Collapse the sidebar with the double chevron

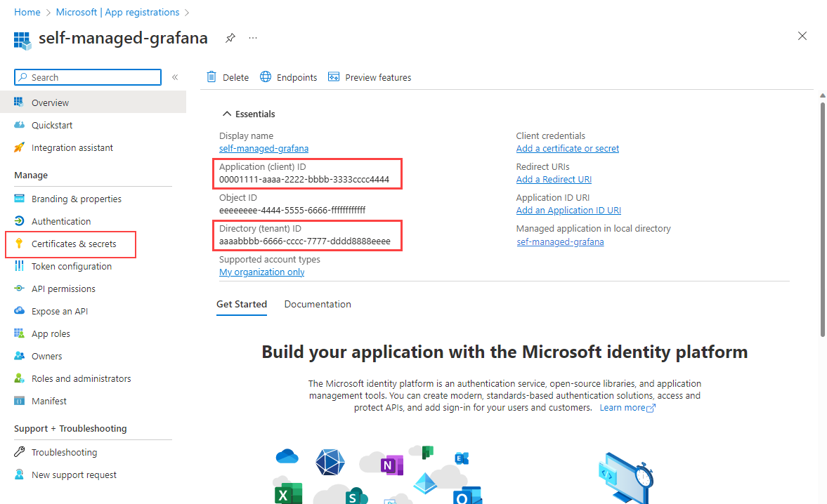(x=175, y=77)
